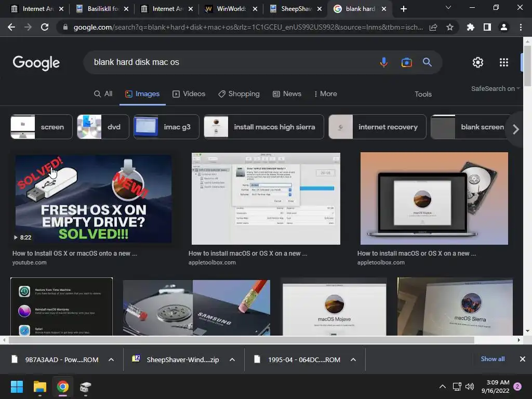This screenshot has width=532, height=399.
Task: Expand options for the SheepShaver zip download
Action: click(x=232, y=360)
